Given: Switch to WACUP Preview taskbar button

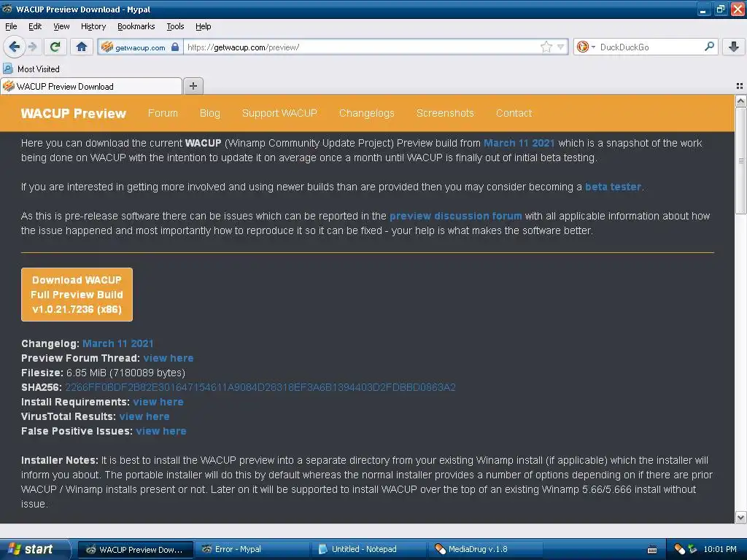Looking at the screenshot, I should [135, 550].
